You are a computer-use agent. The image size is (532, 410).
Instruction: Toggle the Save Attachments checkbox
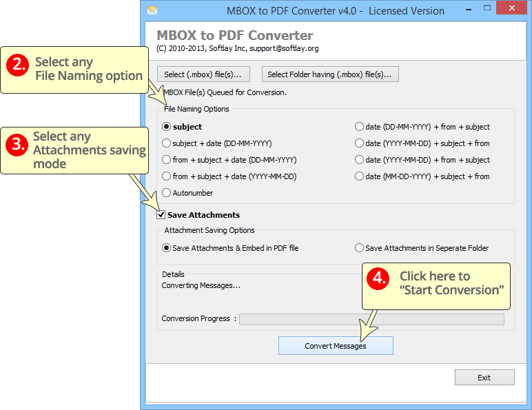tap(161, 215)
